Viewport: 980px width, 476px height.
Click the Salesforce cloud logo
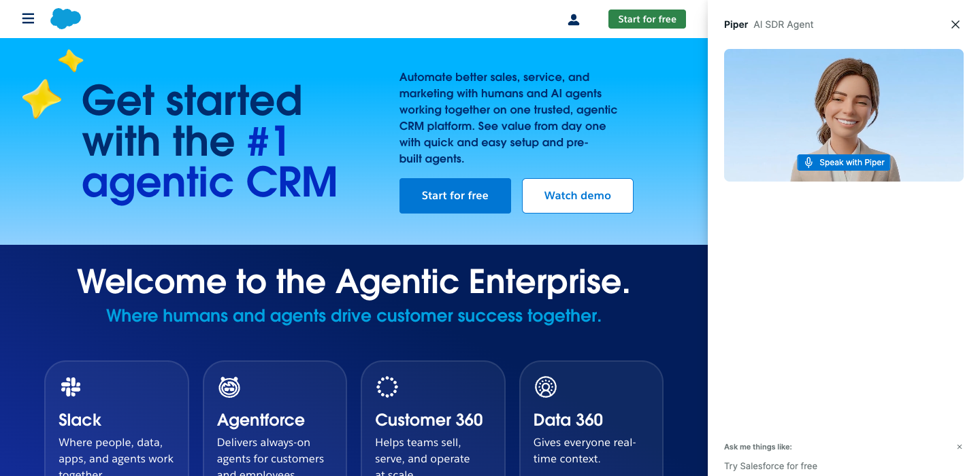pos(65,18)
